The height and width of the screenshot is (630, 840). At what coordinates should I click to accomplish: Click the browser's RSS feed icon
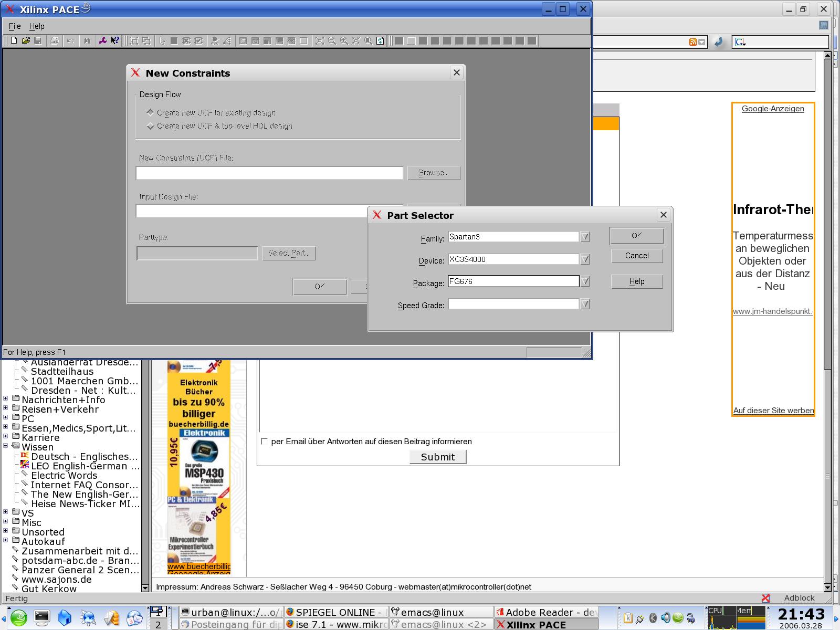click(x=693, y=42)
